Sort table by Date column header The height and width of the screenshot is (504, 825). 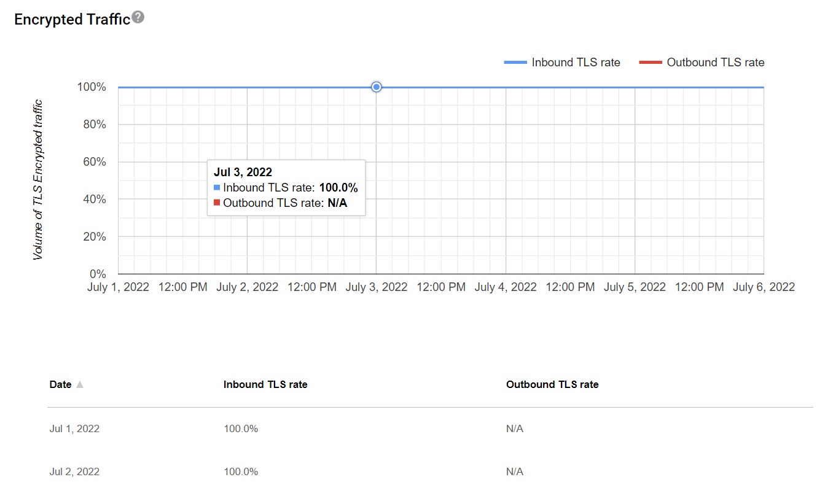[61, 385]
